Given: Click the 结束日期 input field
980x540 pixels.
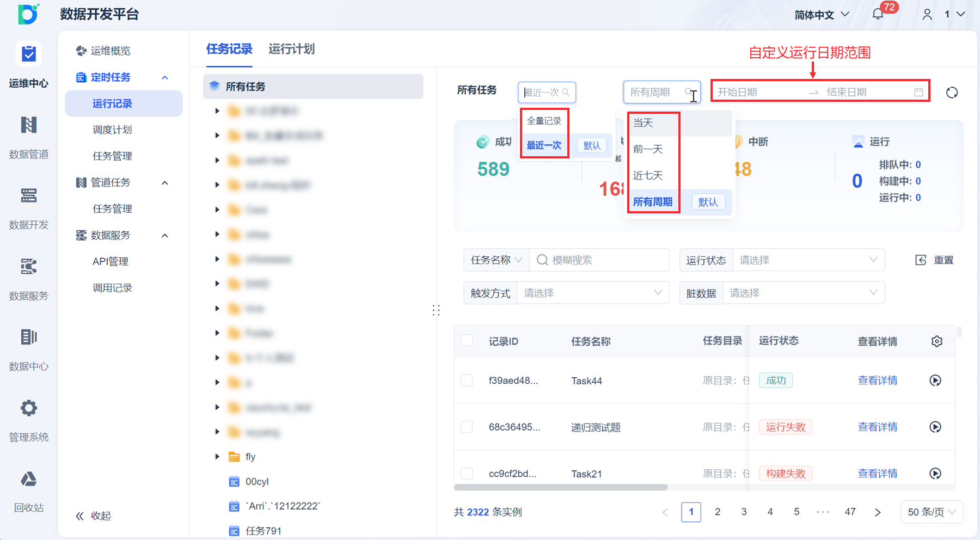Looking at the screenshot, I should [x=866, y=92].
